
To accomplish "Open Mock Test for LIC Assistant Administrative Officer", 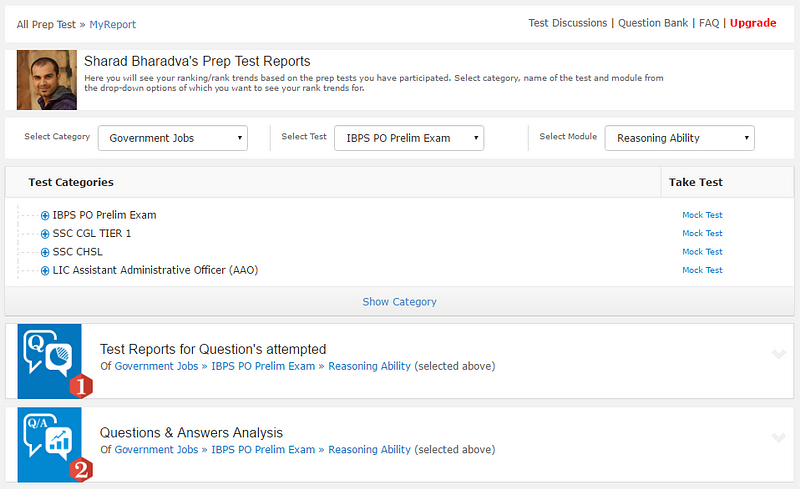I will click(702, 270).
